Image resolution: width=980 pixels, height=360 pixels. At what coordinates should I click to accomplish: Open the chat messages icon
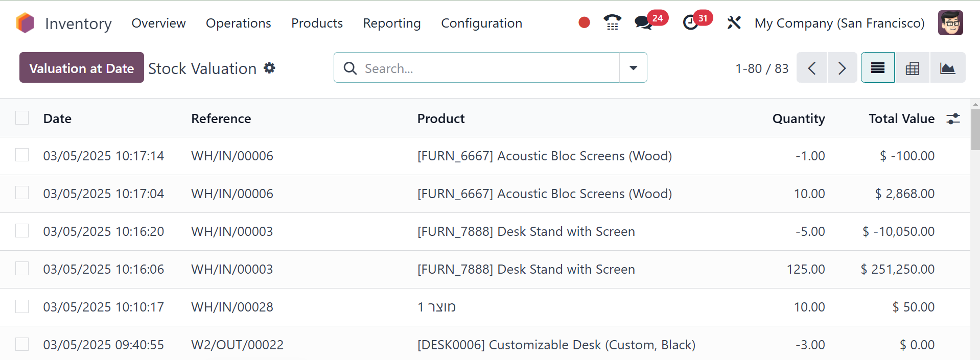pos(643,23)
